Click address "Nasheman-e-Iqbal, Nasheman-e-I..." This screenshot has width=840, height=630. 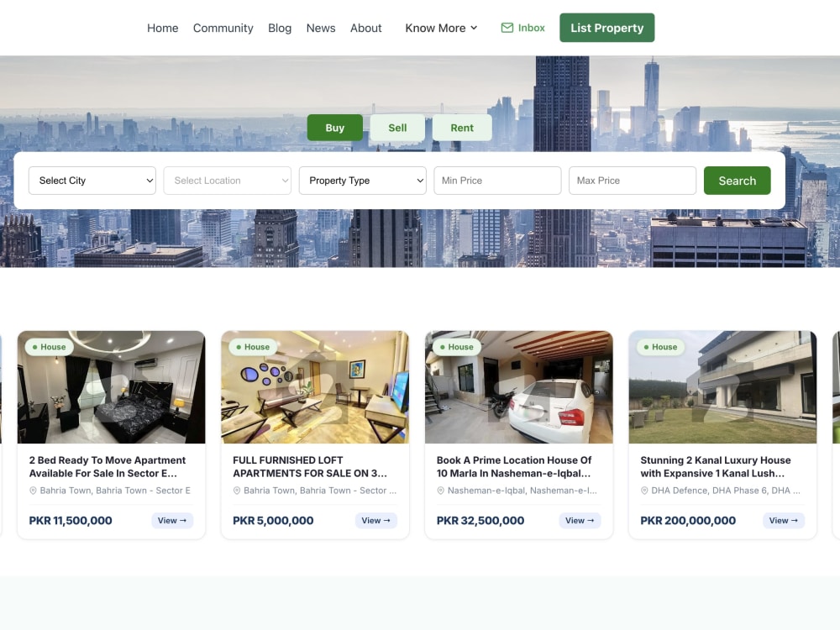522,491
